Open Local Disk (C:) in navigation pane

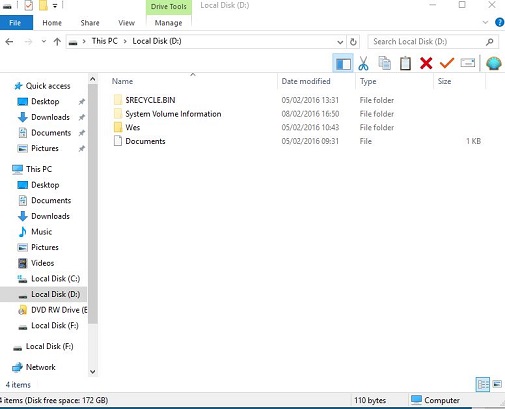55,279
